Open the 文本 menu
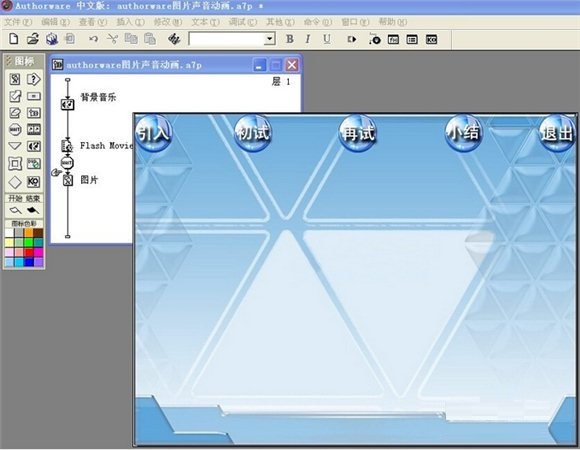The image size is (580, 450). [205, 22]
